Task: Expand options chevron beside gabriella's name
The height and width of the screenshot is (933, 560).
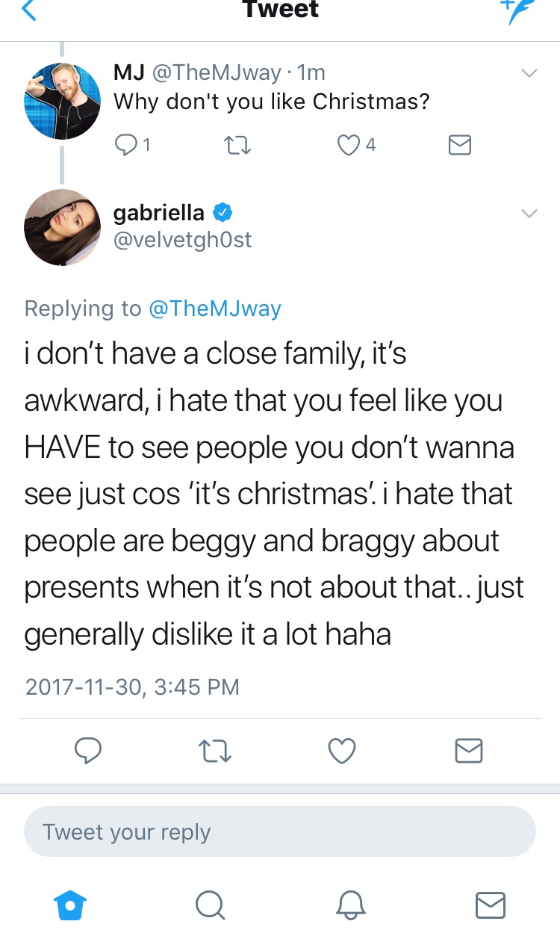Action: [529, 214]
